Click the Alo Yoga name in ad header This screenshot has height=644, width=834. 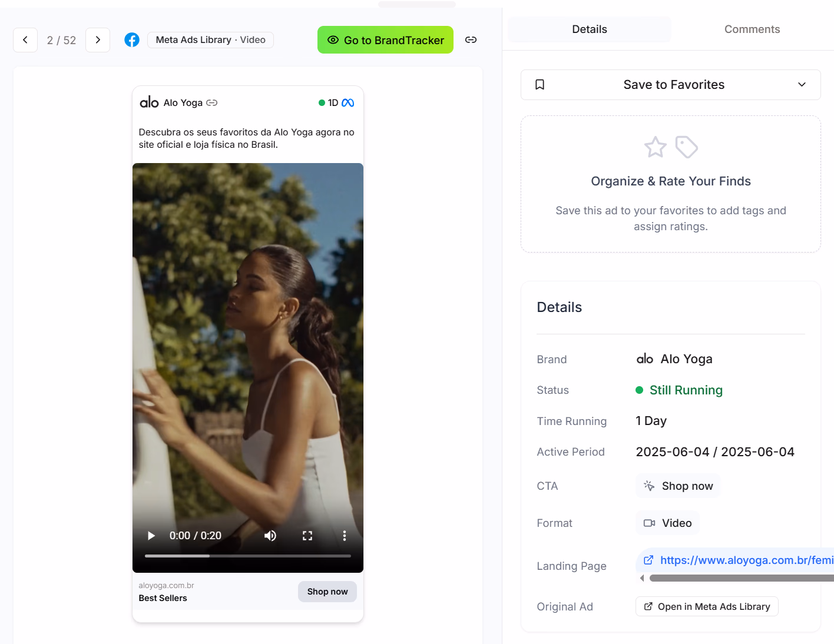[x=183, y=103]
